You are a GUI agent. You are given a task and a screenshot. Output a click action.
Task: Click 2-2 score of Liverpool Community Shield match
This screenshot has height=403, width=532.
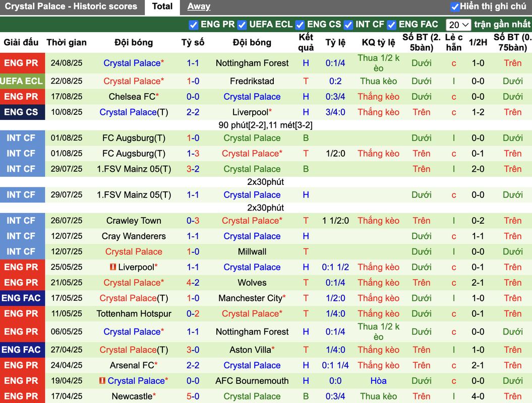[x=193, y=112]
